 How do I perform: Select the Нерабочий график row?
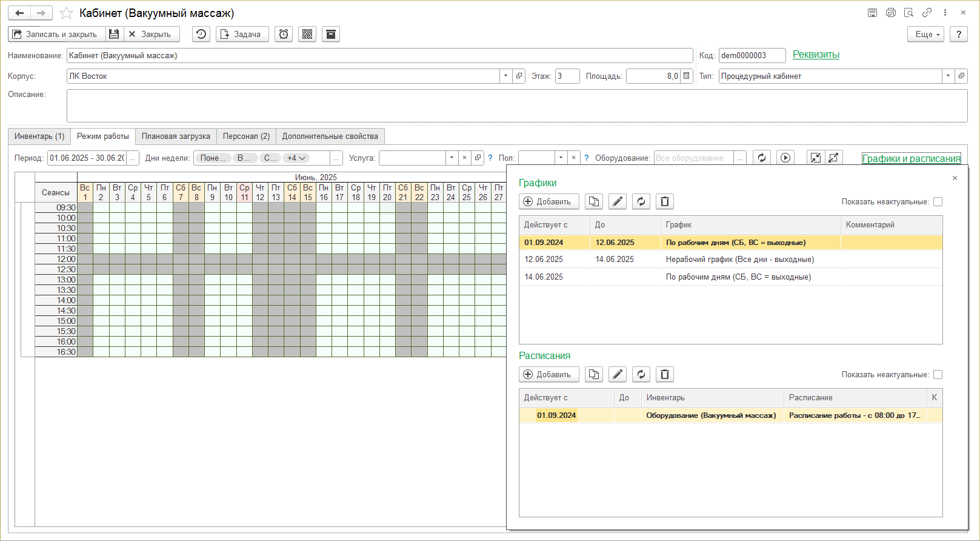[739, 260]
